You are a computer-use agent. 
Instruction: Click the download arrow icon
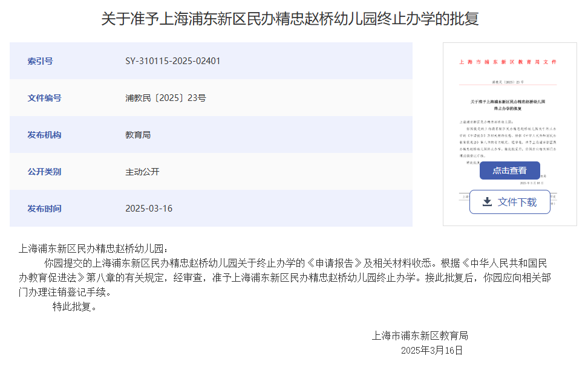[487, 202]
